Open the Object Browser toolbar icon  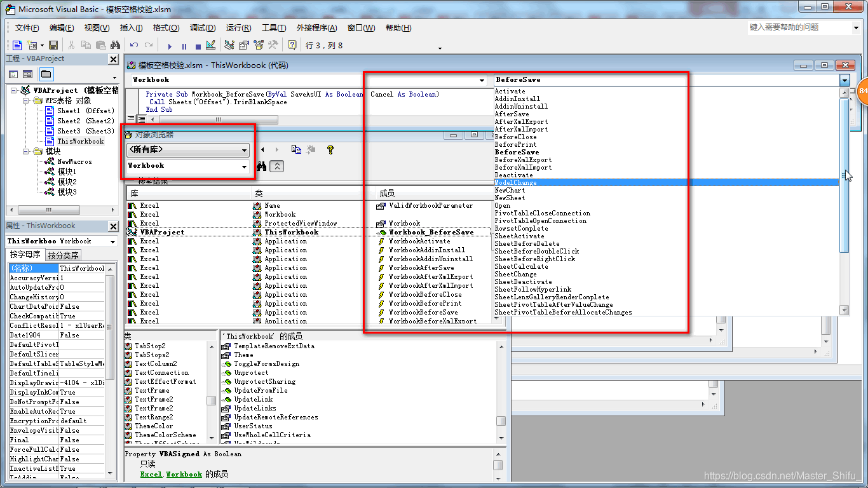coord(259,45)
